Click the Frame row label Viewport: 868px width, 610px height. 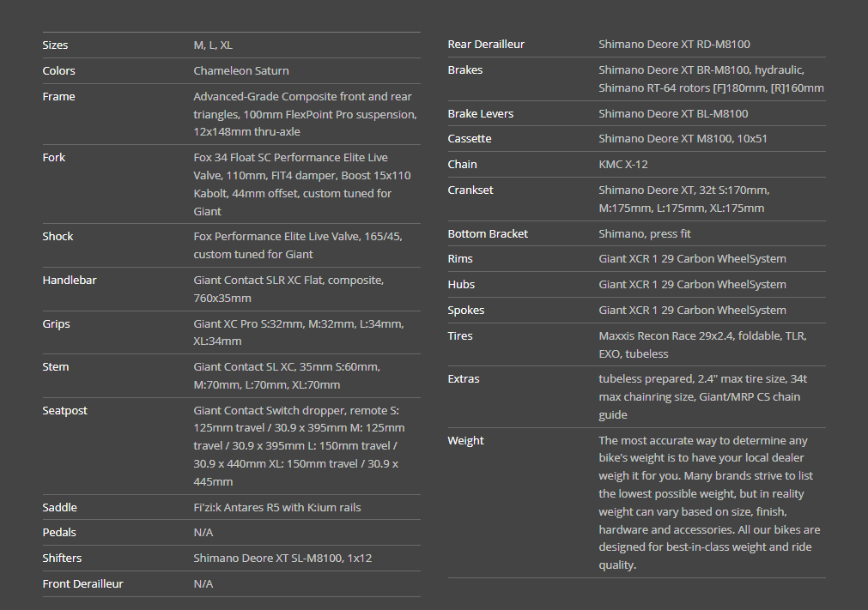pyautogui.click(x=58, y=96)
